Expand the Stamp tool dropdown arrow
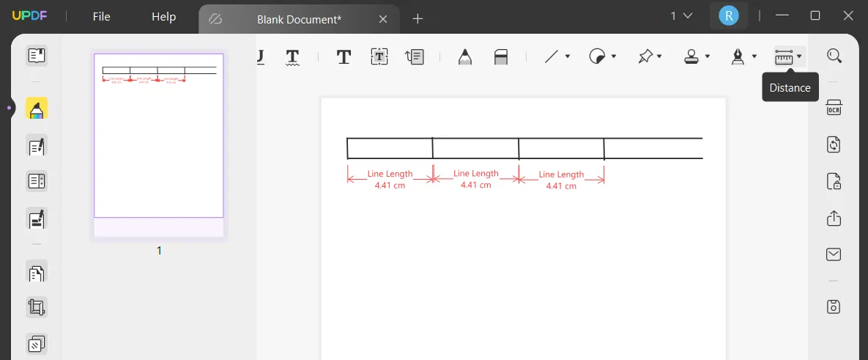Viewport: 868px width, 360px height. pos(708,56)
